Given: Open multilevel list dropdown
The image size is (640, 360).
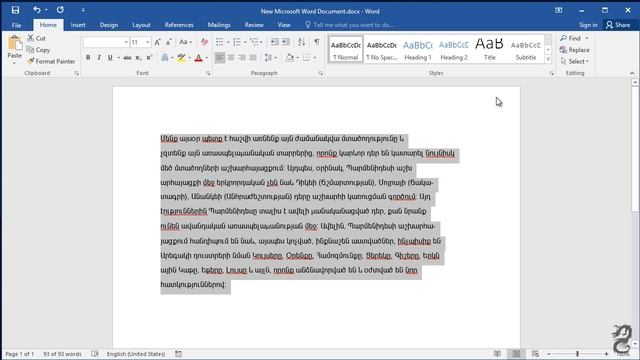Looking at the screenshot, I should [x=262, y=42].
